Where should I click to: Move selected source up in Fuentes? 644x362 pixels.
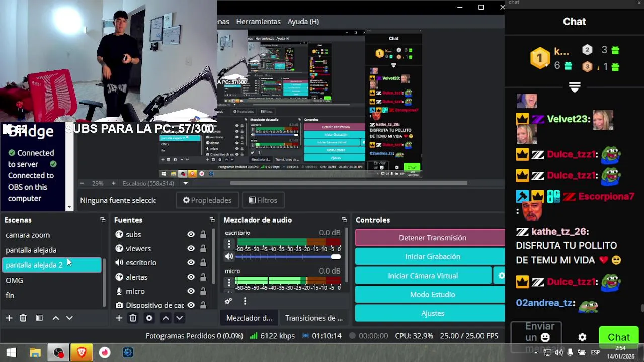coord(166,318)
